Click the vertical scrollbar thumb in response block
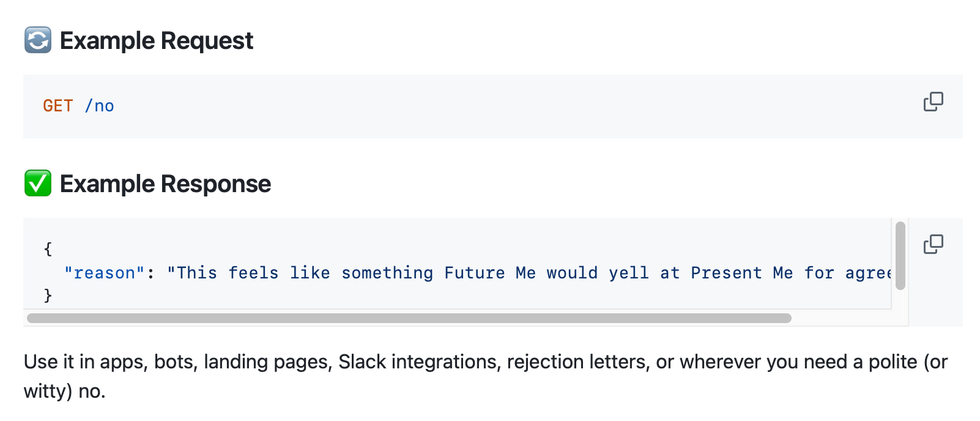980x421 pixels. point(900,256)
